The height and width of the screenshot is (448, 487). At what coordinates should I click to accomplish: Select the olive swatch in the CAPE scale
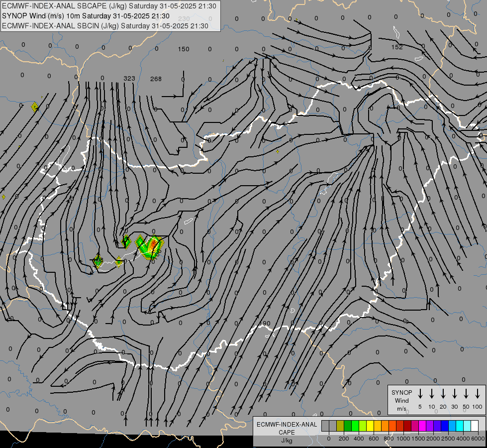pyautogui.click(x=340, y=426)
